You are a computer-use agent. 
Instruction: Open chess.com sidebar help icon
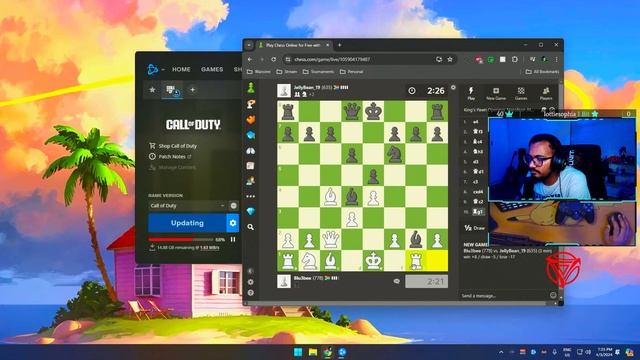[x=251, y=293]
